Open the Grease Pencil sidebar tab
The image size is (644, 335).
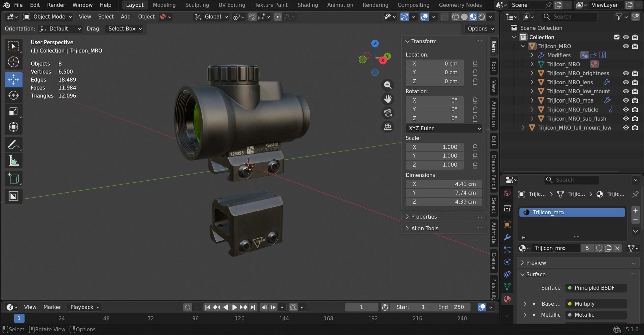tap(494, 172)
